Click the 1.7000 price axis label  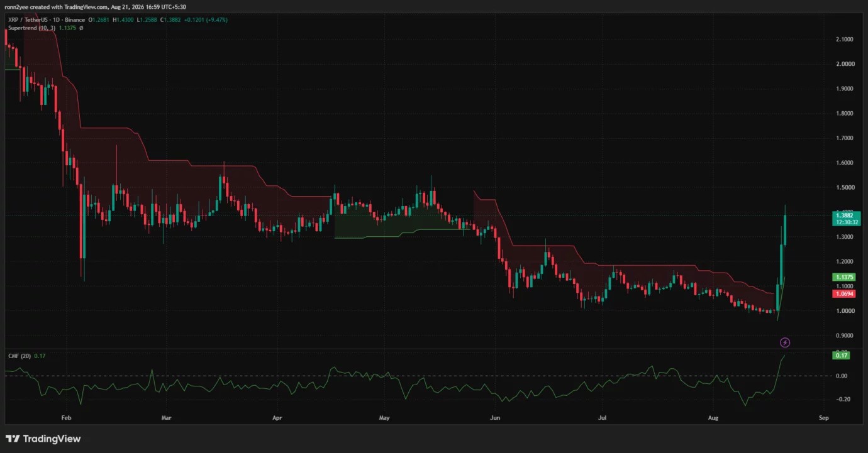[x=845, y=138]
